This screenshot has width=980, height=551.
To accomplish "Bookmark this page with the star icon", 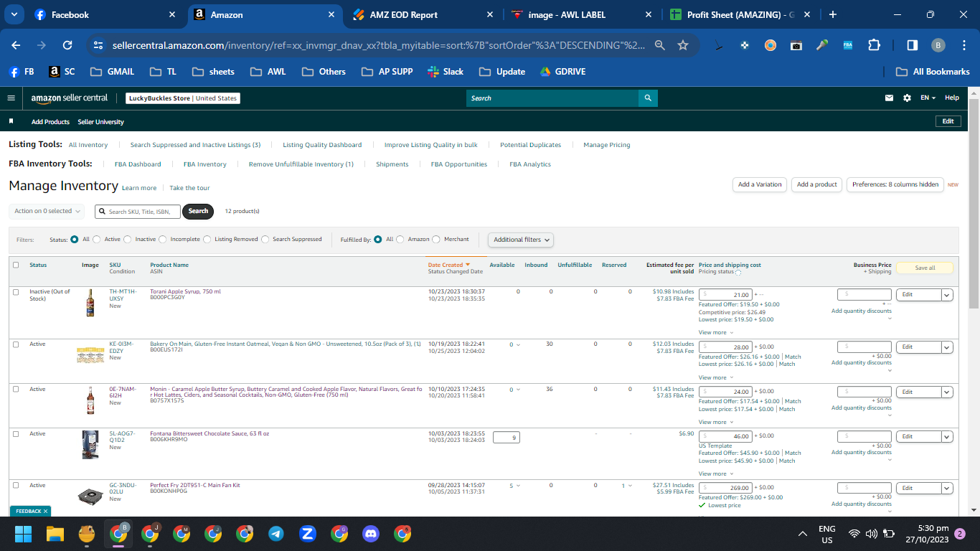I will point(683,45).
